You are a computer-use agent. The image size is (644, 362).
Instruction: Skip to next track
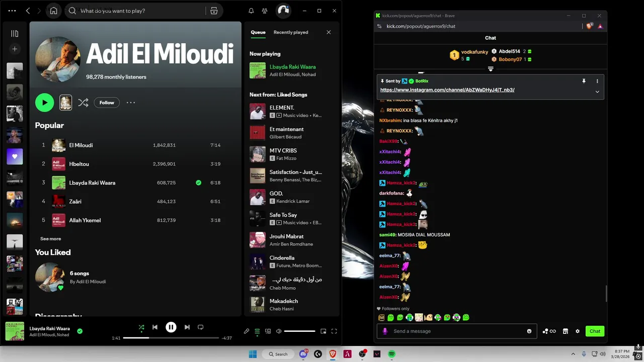(187, 327)
